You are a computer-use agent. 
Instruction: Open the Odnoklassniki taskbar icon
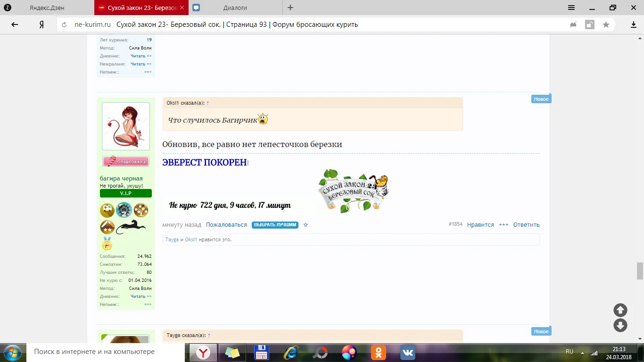pyautogui.click(x=379, y=353)
